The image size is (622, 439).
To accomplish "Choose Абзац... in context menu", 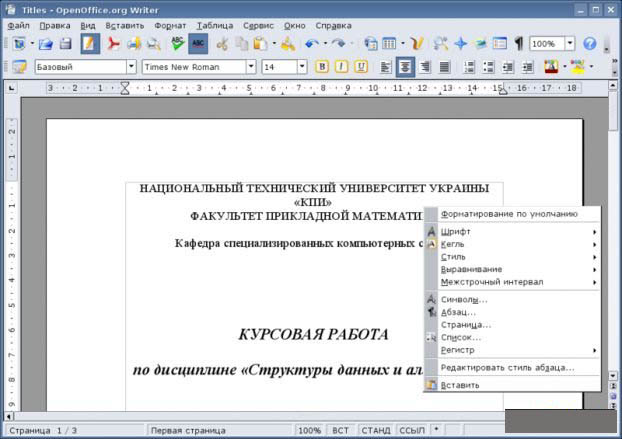I will click(513, 312).
